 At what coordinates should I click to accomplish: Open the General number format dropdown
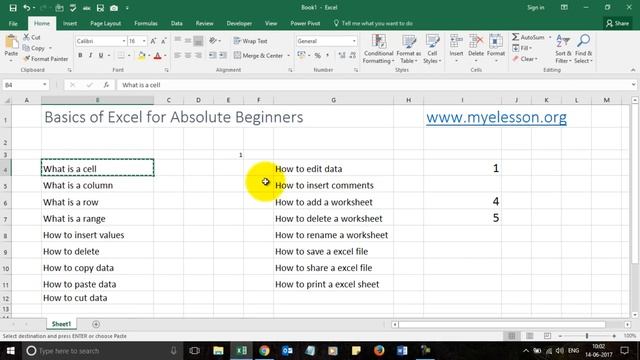point(354,41)
